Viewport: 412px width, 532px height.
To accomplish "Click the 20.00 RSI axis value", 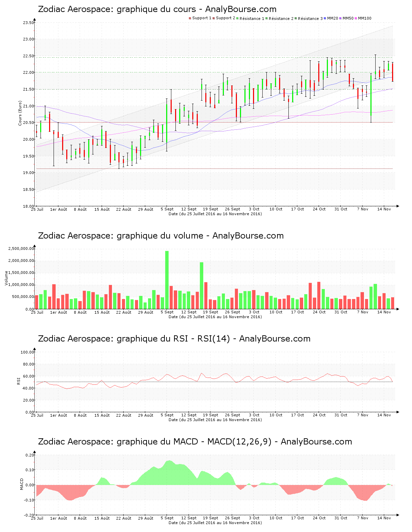I will point(28,400).
